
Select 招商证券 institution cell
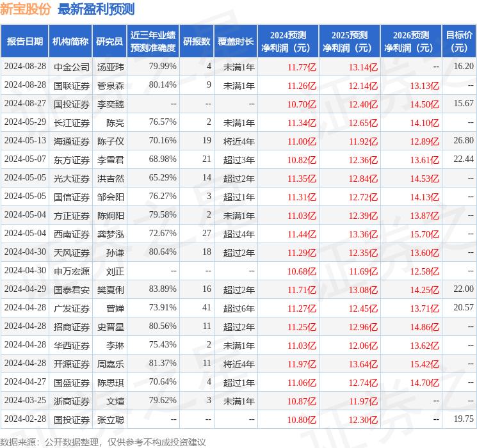72,327
